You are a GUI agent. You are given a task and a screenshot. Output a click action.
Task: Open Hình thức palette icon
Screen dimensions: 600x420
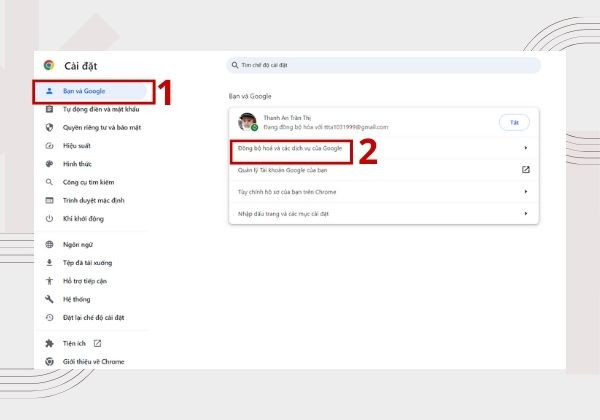click(x=49, y=164)
